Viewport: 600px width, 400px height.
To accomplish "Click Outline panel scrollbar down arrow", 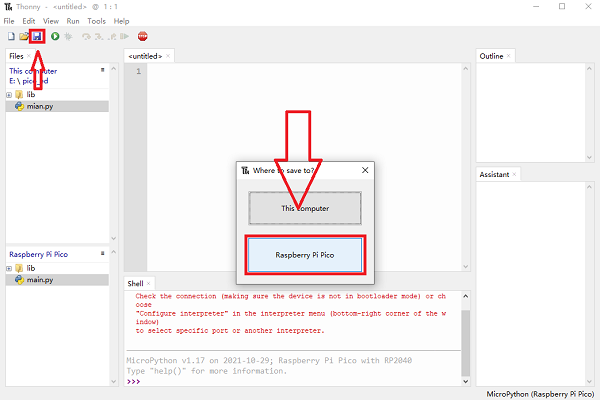I will [x=589, y=157].
